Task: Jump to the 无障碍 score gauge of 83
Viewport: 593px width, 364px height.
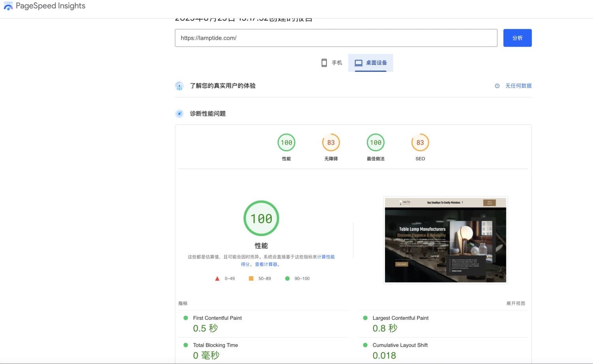Action: click(x=331, y=143)
